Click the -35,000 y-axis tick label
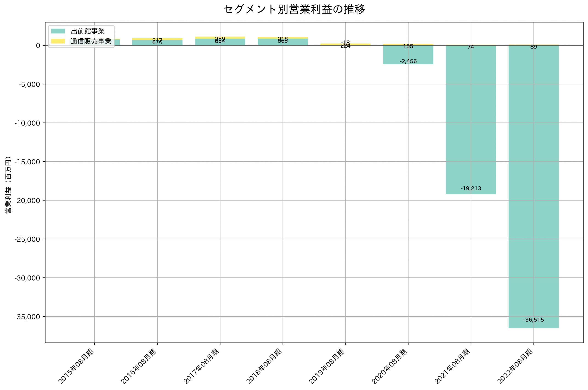The image size is (588, 390). point(27,317)
